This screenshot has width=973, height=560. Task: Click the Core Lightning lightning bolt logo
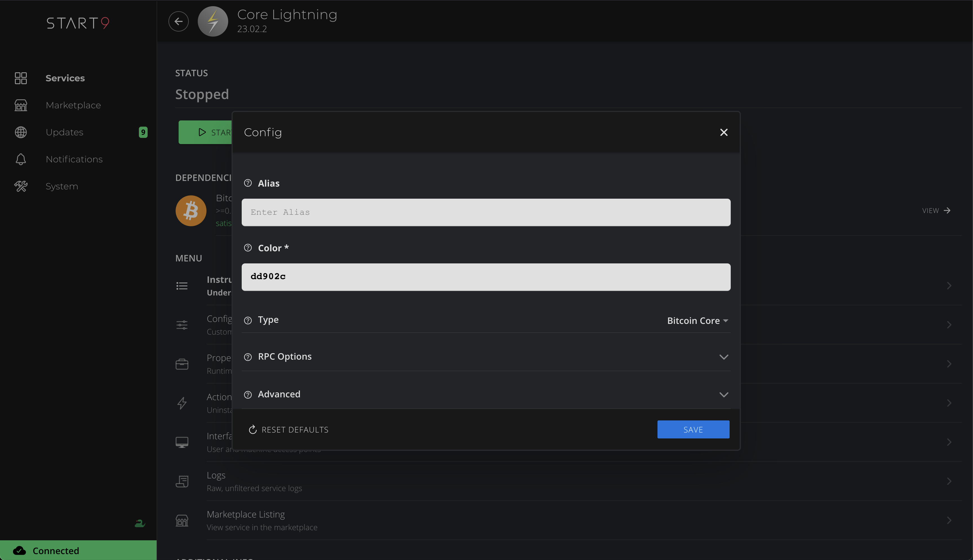(x=212, y=21)
